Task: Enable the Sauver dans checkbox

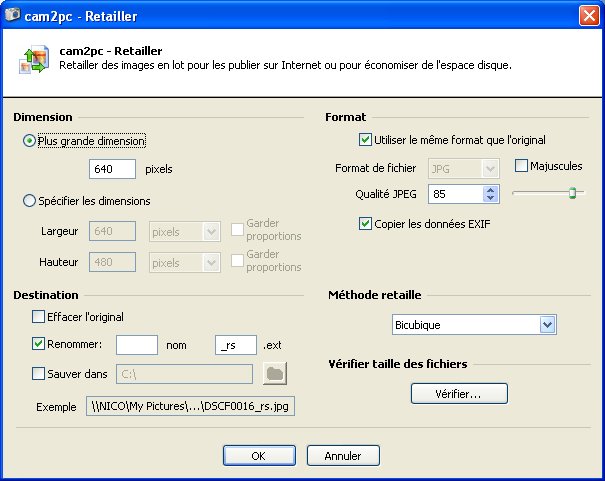Action: click(x=38, y=373)
